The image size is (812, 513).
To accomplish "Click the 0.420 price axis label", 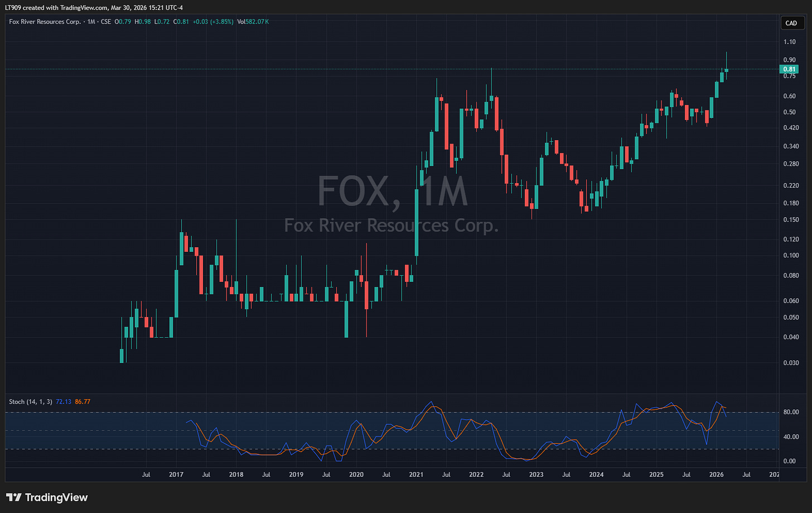I will 791,128.
